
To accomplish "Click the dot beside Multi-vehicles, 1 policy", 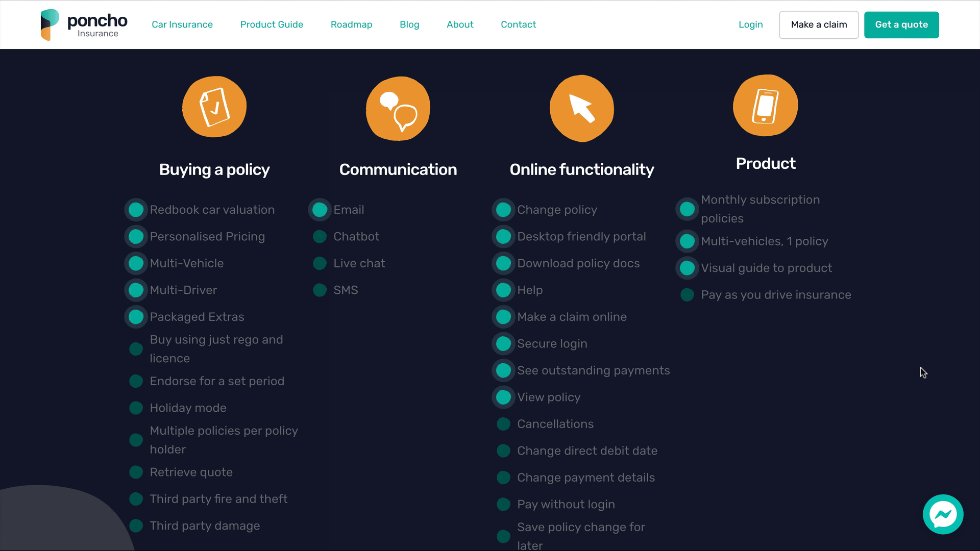I will 687,241.
